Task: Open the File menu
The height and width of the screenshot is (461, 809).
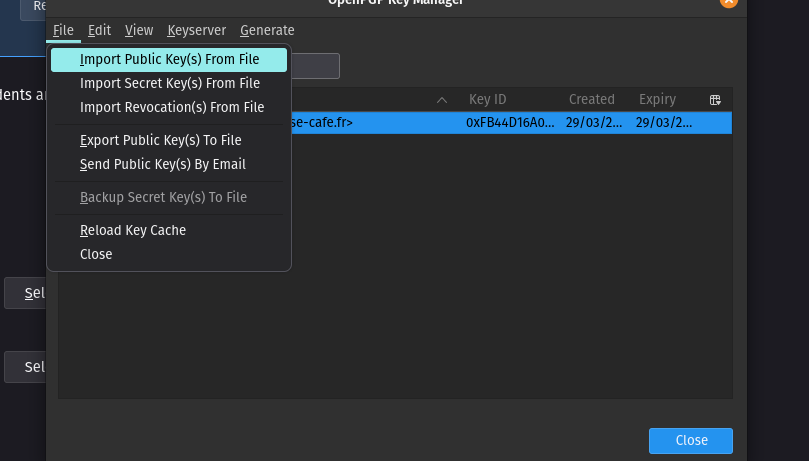Action: [63, 30]
